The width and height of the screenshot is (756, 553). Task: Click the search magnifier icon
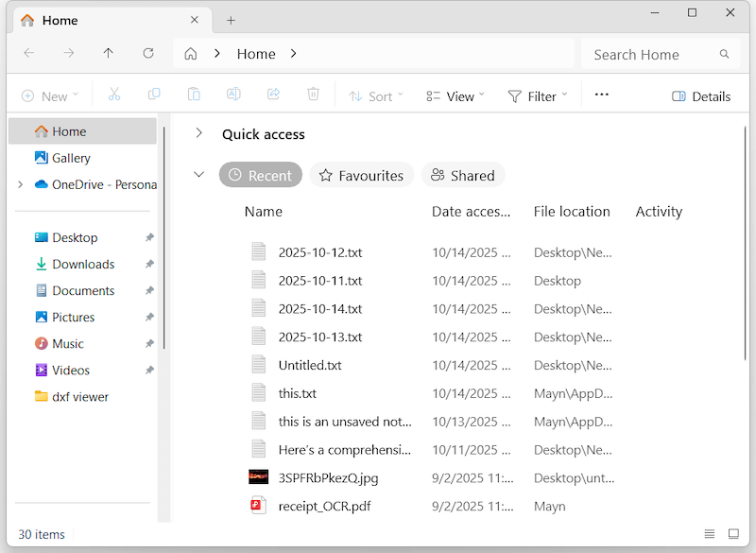(725, 54)
